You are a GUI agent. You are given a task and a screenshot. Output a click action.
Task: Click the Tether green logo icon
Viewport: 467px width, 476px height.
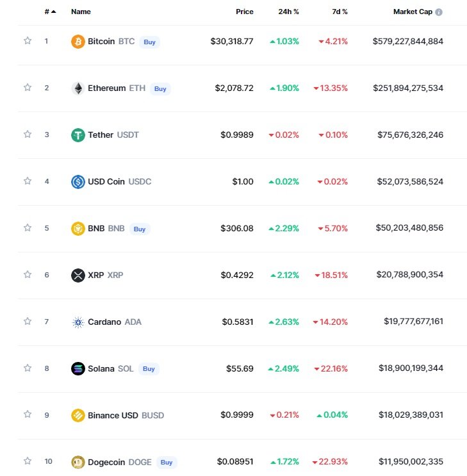pyautogui.click(x=78, y=135)
